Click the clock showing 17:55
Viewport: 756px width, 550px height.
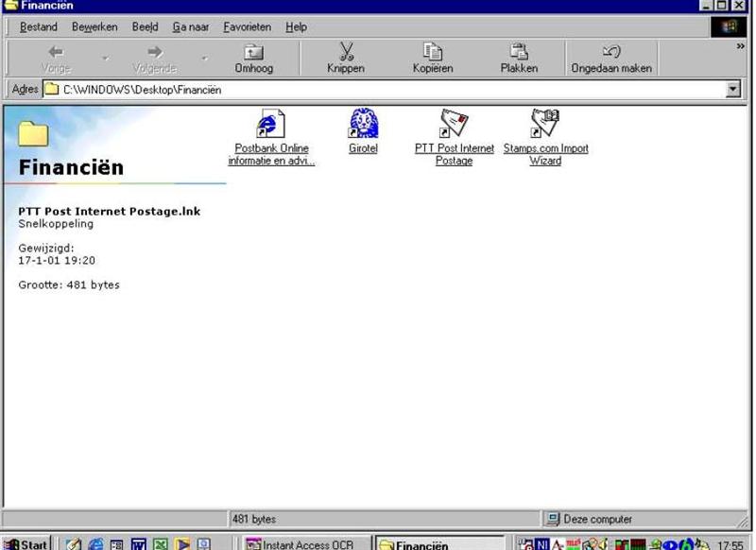[x=730, y=545]
